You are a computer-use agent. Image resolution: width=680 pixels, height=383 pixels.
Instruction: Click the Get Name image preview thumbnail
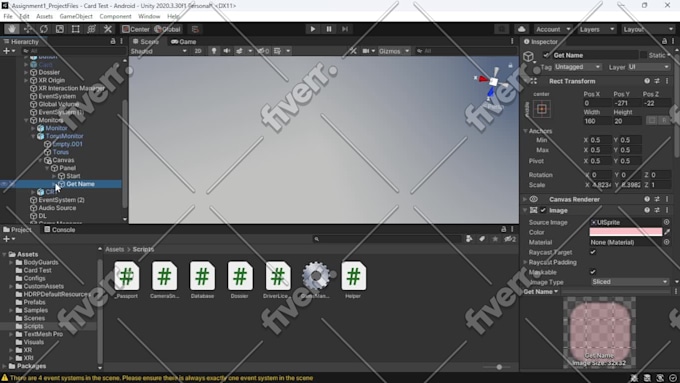coord(599,332)
